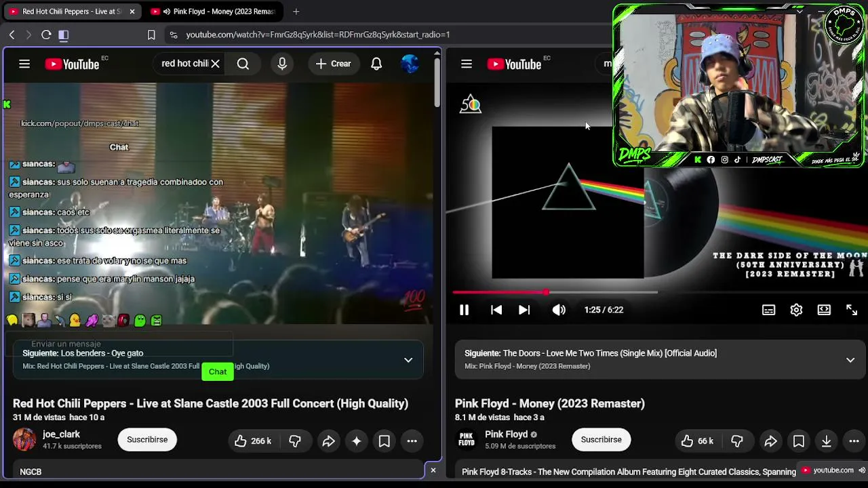Click the Dark Side of the Moon album art
The height and width of the screenshot is (488, 868).
coord(568,203)
